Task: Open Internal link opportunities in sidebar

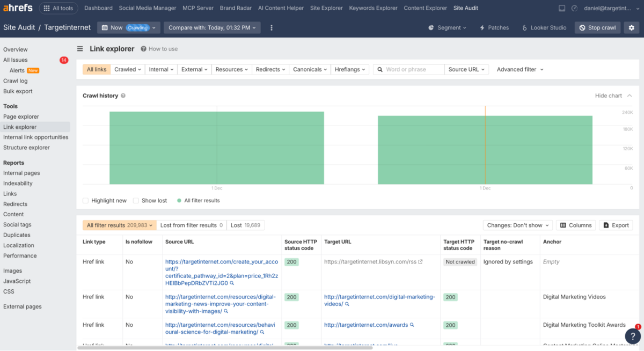Action: [35, 137]
